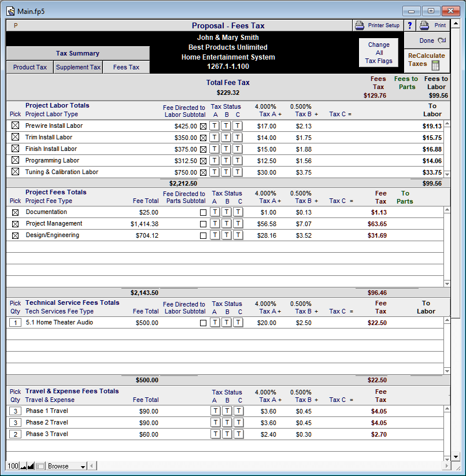Open the Tax Summary tab
The height and width of the screenshot is (476, 466).
[77, 53]
